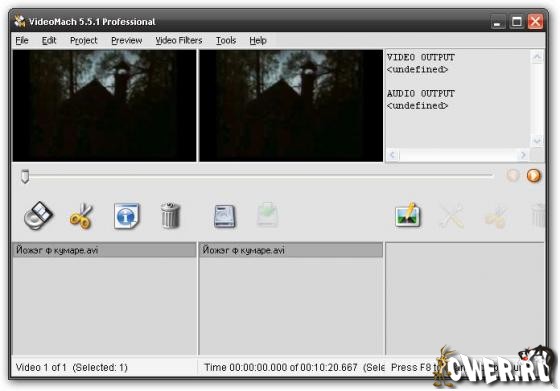
Task: Click output panel horizontal scroll right arrow
Action: coord(523,155)
